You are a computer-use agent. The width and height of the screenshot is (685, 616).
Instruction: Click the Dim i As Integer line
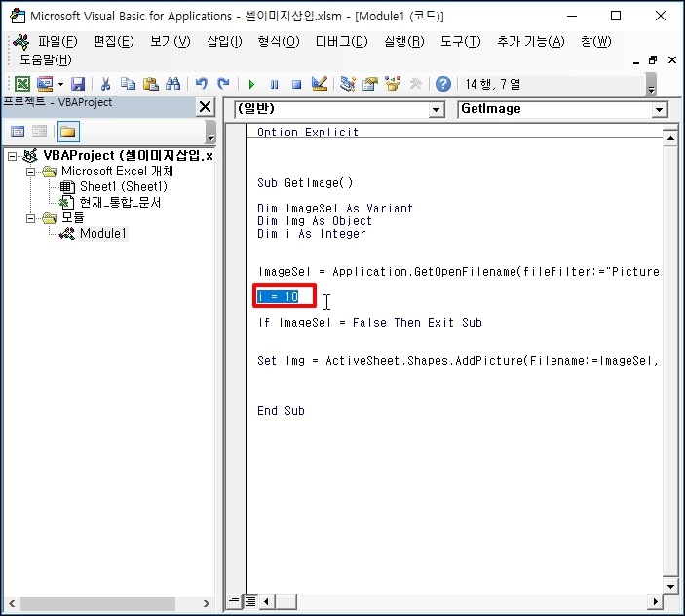point(311,234)
